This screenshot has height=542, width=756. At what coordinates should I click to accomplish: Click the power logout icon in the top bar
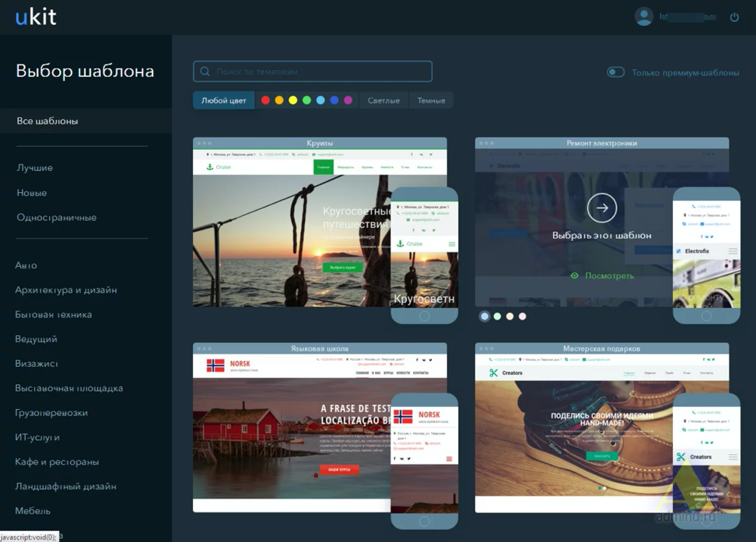[734, 16]
